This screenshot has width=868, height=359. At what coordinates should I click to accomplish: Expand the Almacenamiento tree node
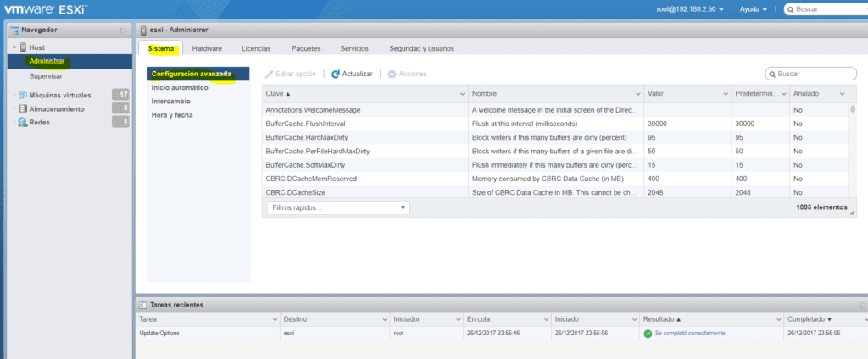click(x=15, y=109)
